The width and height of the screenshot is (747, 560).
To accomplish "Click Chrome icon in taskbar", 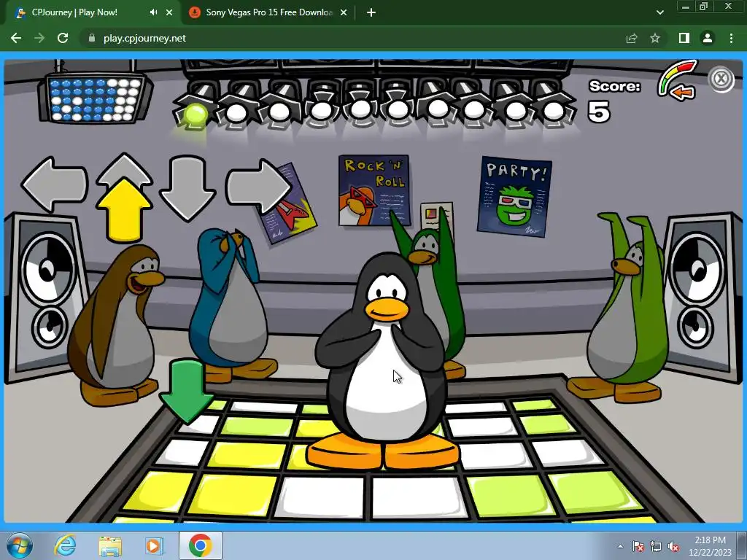I will click(x=201, y=545).
